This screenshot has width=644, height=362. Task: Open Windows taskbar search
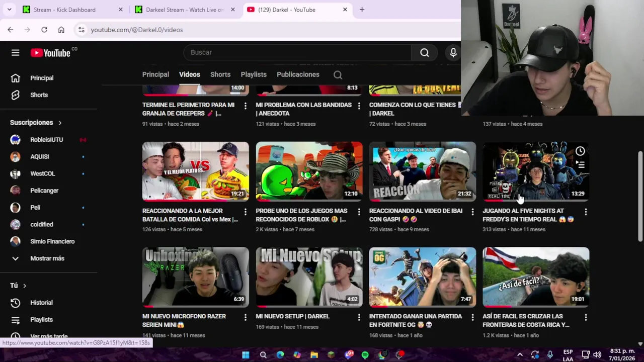[x=263, y=355]
